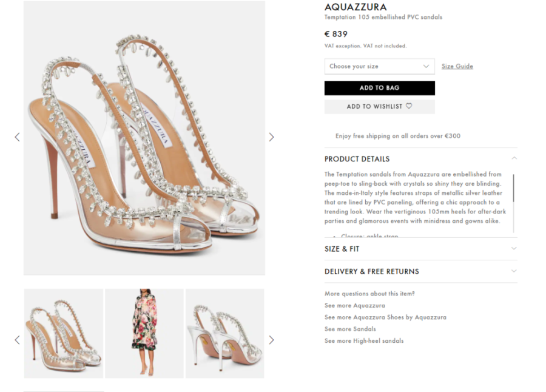Click the Add to Bag button
Screen dimensions: 546x392
[379, 88]
